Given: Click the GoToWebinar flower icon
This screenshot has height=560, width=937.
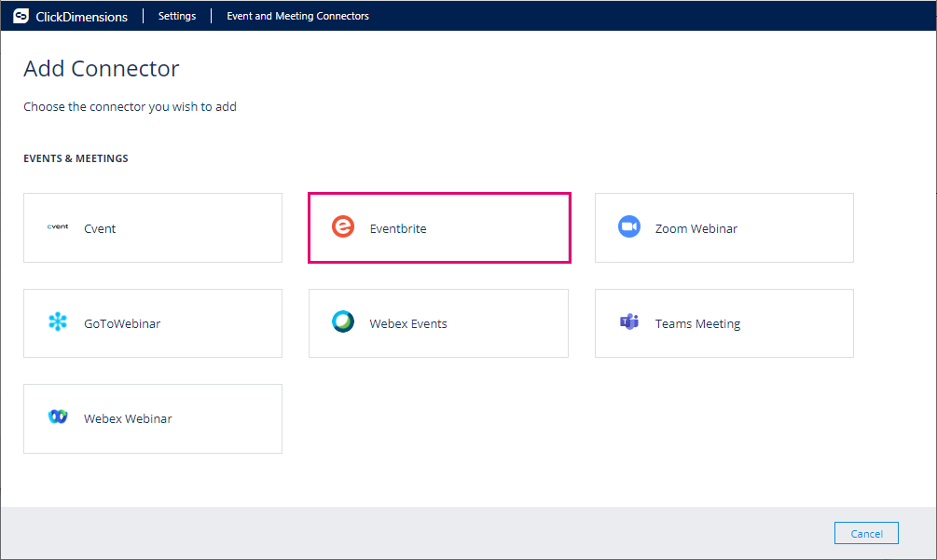Looking at the screenshot, I should coord(57,321).
